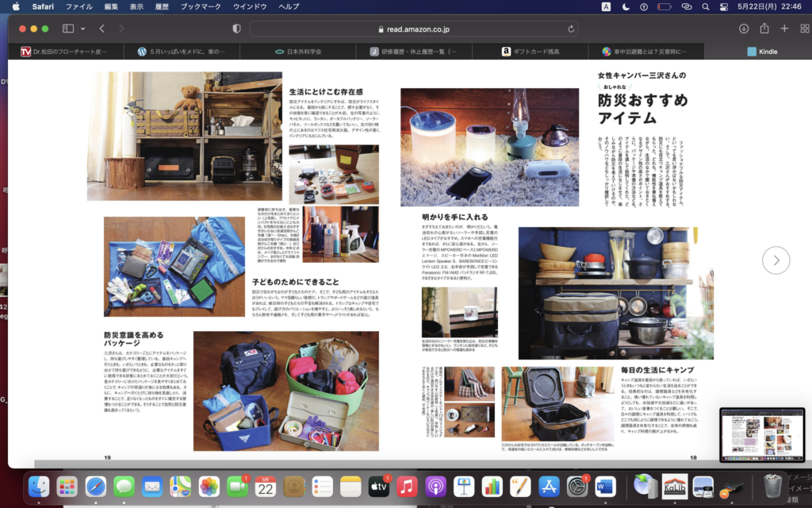Open the input source menu
Viewport: 812px width, 508px height.
606,6
